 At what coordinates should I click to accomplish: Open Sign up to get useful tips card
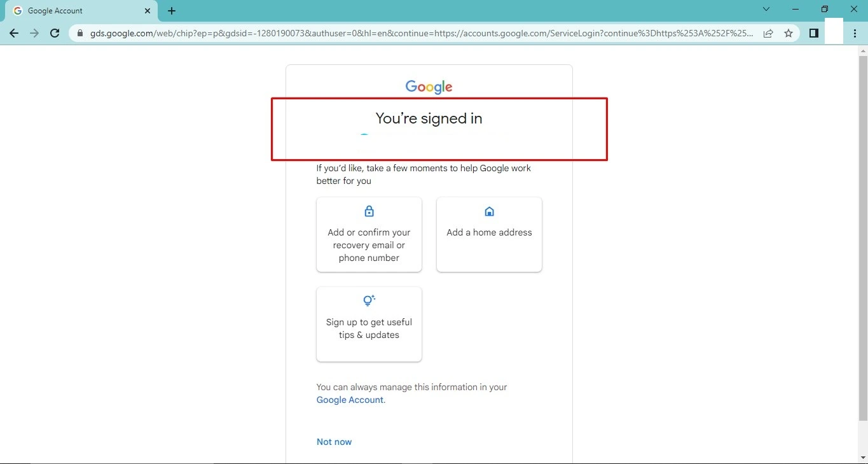pyautogui.click(x=369, y=325)
